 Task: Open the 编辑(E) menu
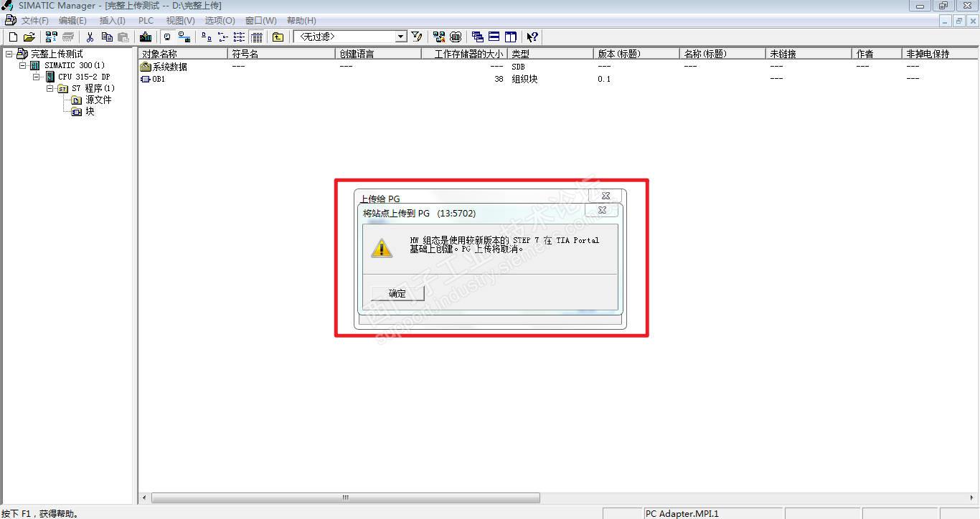click(x=72, y=21)
